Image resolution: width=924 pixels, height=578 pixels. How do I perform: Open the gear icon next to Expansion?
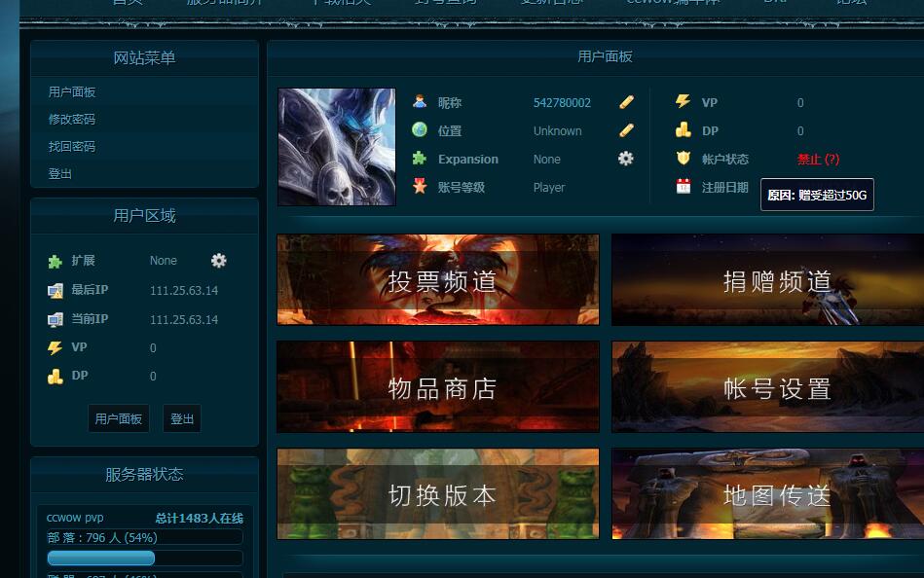626,159
